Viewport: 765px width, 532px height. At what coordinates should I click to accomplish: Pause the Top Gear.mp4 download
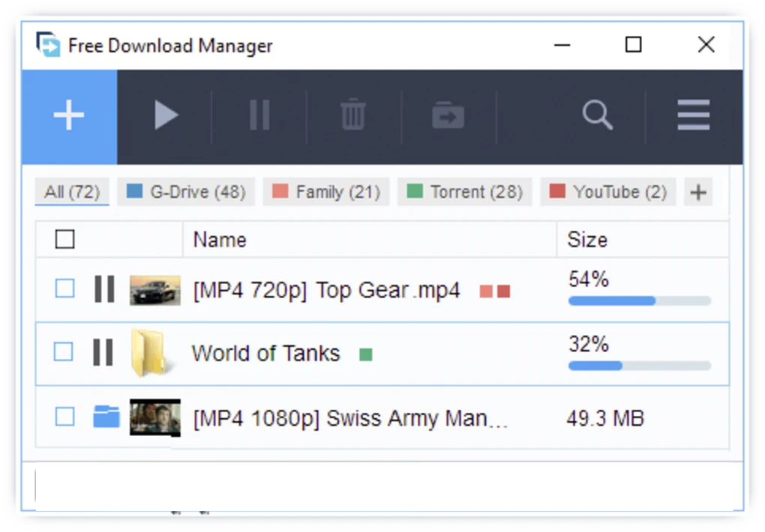point(104,289)
